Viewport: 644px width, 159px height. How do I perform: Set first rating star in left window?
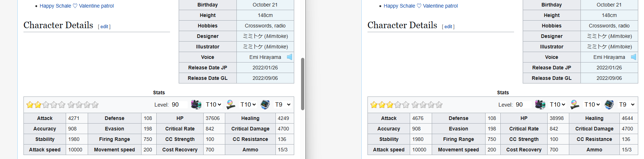(30, 105)
